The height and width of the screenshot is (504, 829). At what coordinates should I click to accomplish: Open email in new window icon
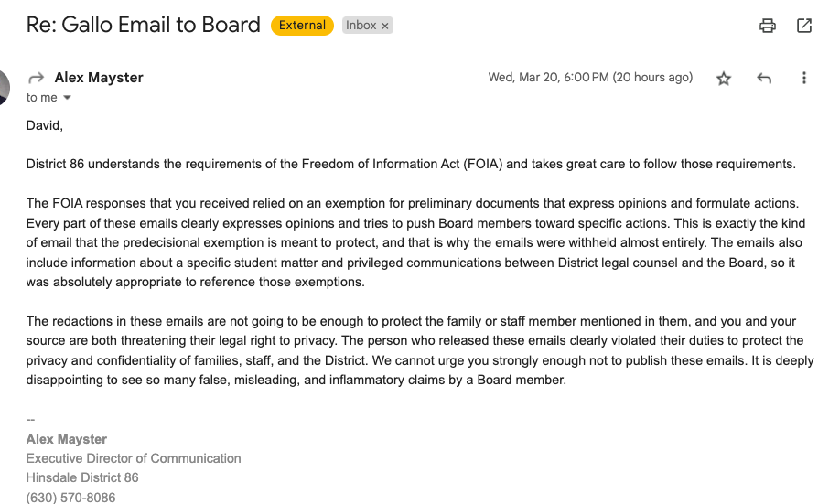point(804,26)
